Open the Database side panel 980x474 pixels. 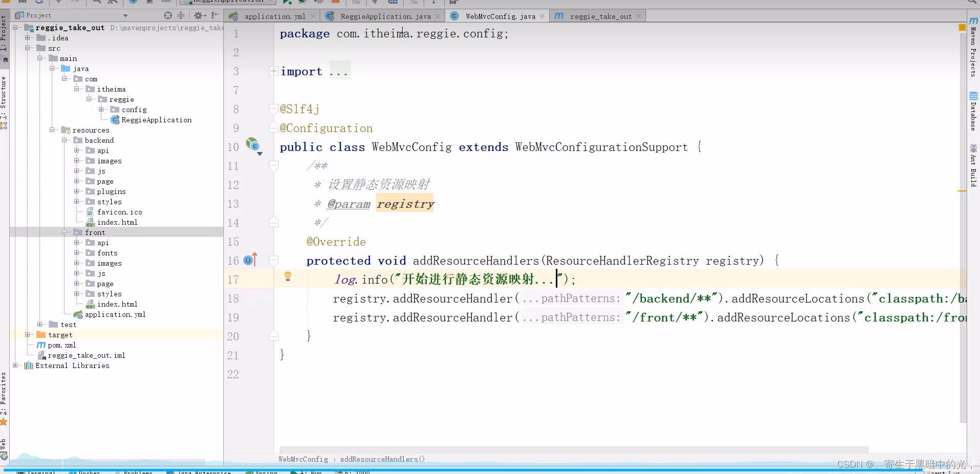[x=973, y=111]
